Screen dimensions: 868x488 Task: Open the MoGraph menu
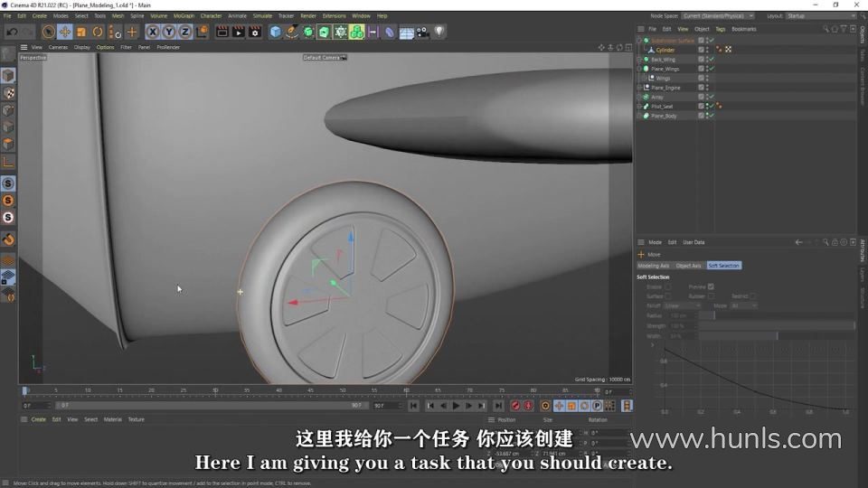coord(184,16)
